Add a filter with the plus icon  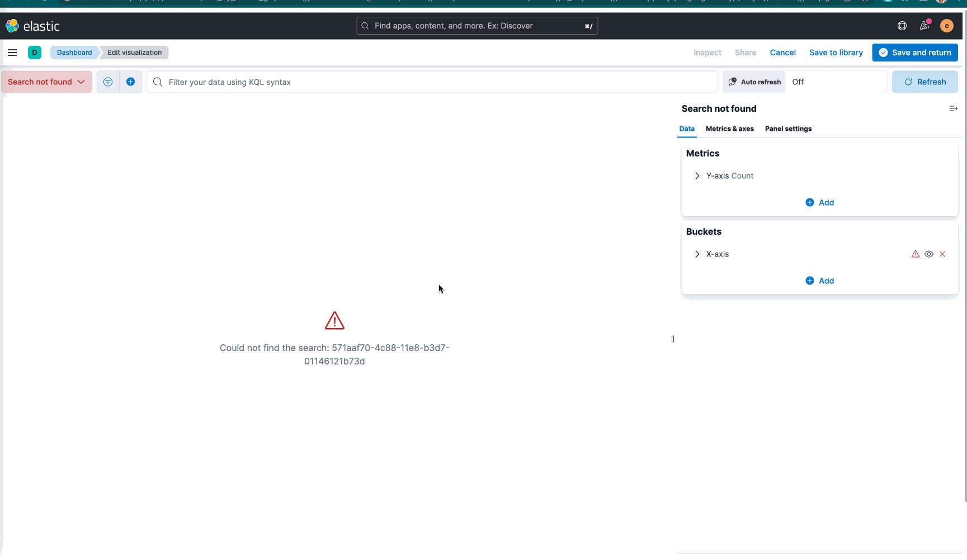pyautogui.click(x=130, y=82)
